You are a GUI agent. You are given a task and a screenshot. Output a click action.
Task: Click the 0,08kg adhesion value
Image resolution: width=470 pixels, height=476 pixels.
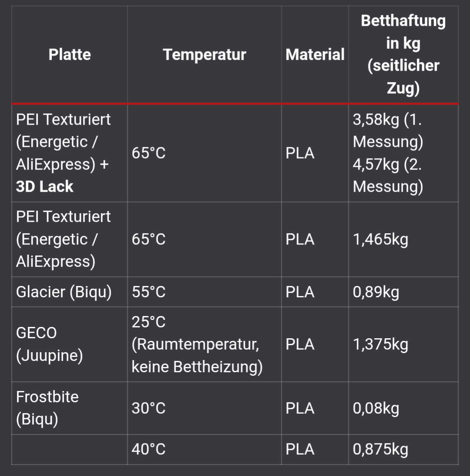pyautogui.click(x=375, y=408)
